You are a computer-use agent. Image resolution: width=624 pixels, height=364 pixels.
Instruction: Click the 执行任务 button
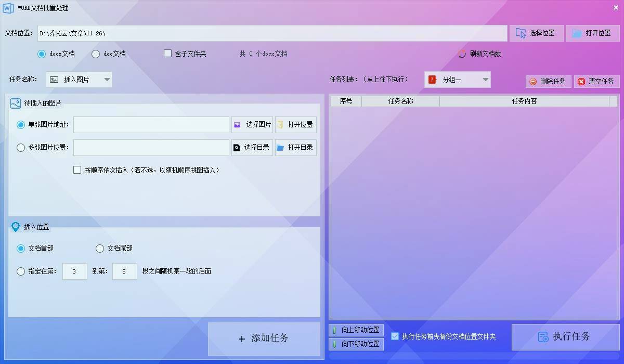tap(565, 337)
